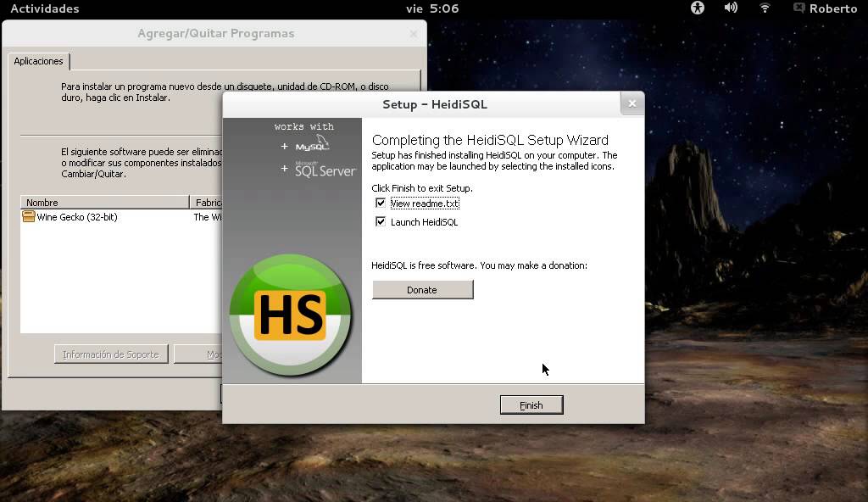The image size is (868, 502).
Task: Click the View readme.txt label text
Action: coord(425,204)
